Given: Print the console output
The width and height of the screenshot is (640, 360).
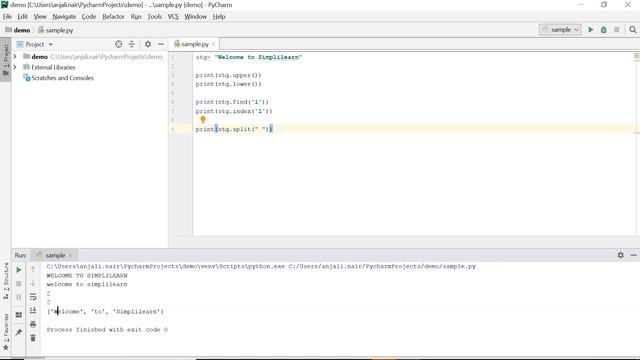Looking at the screenshot, I should click(33, 324).
